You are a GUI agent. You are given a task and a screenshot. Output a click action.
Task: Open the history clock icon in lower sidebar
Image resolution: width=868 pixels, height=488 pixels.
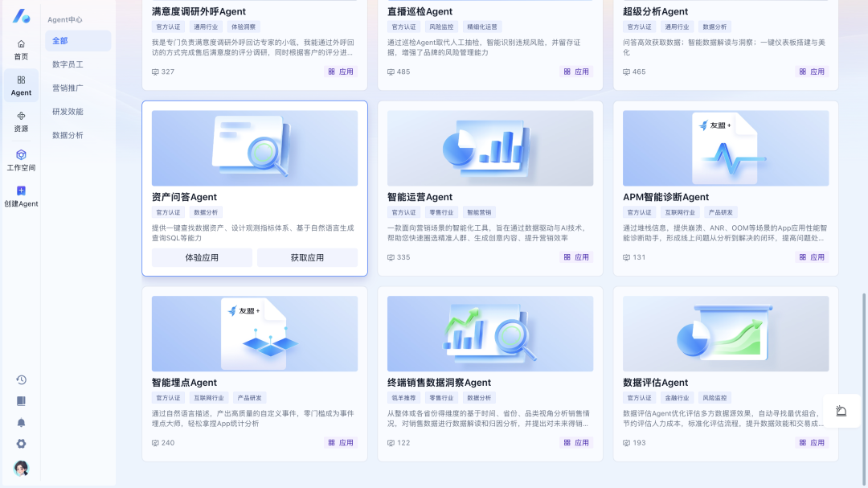(21, 379)
